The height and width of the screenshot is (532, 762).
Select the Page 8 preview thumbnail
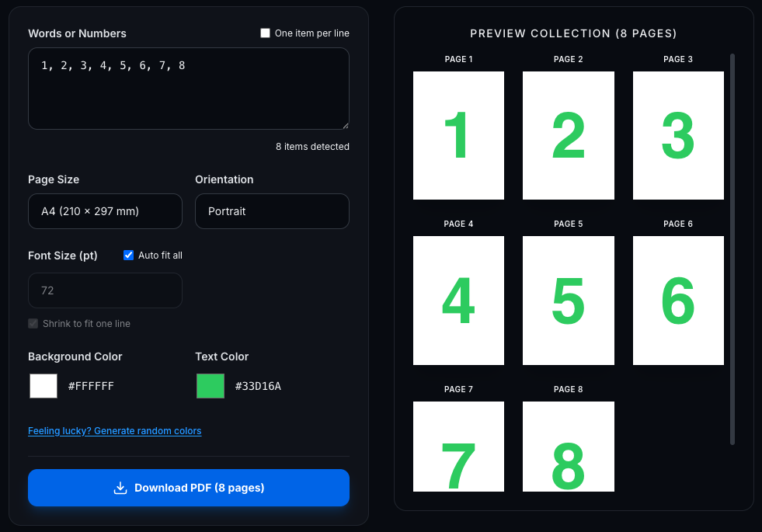click(569, 447)
